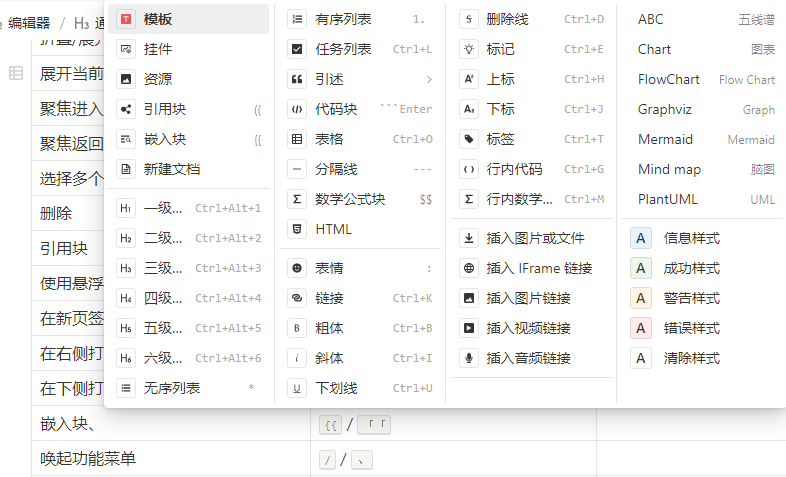Image resolution: width=786 pixels, height=477 pixels.
Task: Insert a Graphviz block
Action: [x=704, y=109]
